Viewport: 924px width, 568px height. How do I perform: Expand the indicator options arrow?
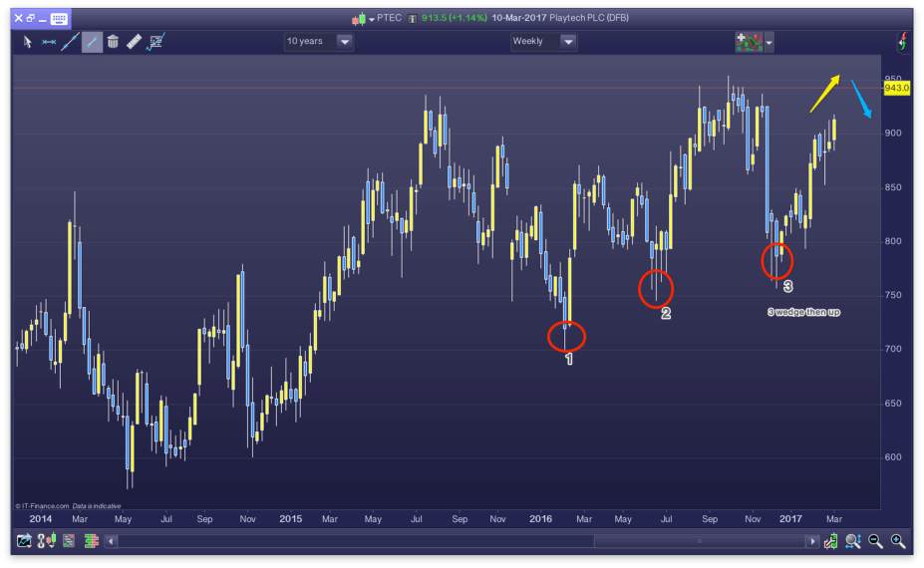tap(770, 43)
